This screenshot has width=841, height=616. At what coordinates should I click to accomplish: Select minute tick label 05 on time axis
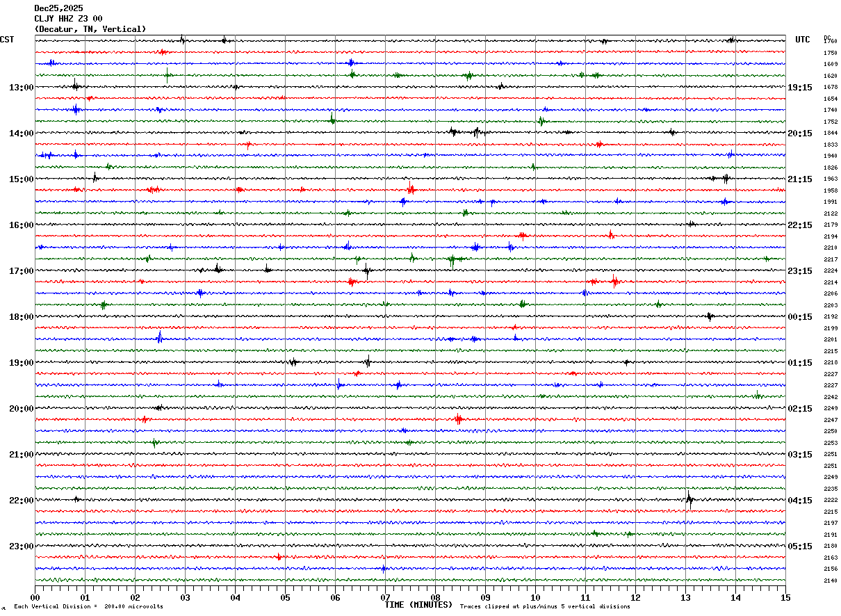[x=285, y=597]
